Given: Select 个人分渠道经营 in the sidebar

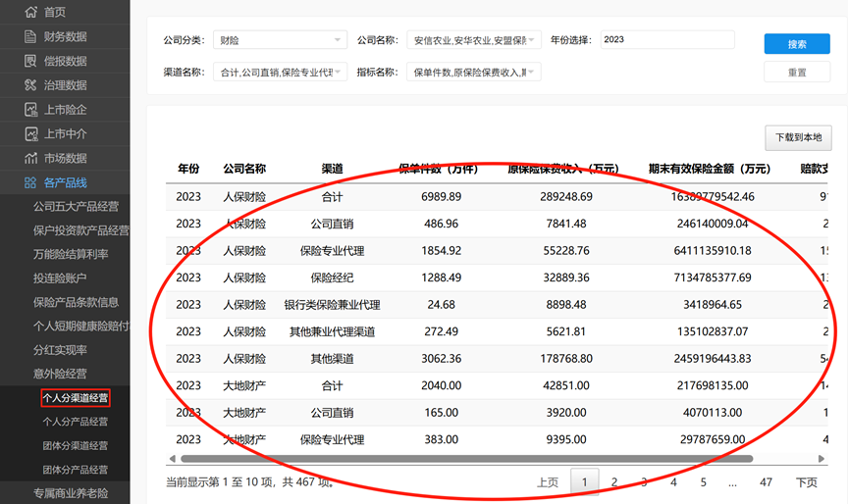Looking at the screenshot, I should pos(76,398).
